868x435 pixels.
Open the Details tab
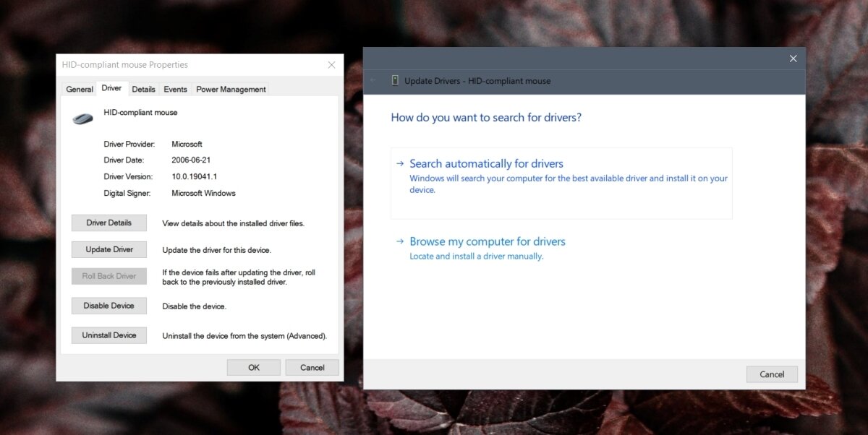click(143, 89)
